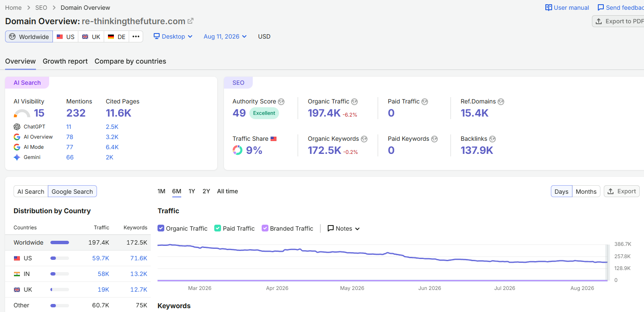Expand the Notes dropdown
The image size is (644, 312).
(x=344, y=228)
